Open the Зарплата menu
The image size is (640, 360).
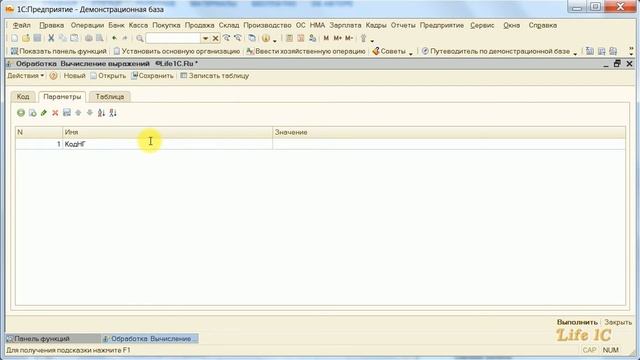coord(345,25)
